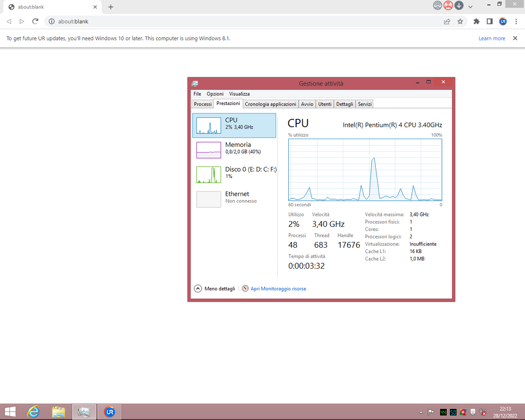This screenshot has width=525, height=420.
Task: Click the UR Browser taskbar button
Action: pos(110,412)
